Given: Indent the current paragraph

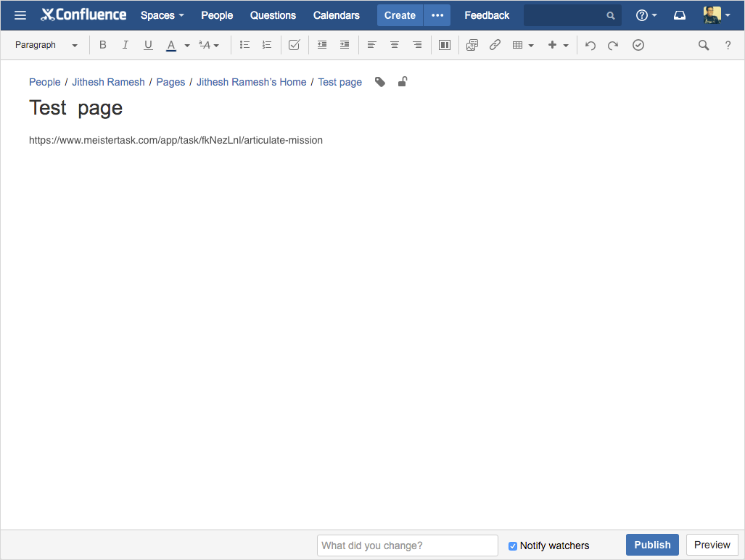Looking at the screenshot, I should (345, 45).
